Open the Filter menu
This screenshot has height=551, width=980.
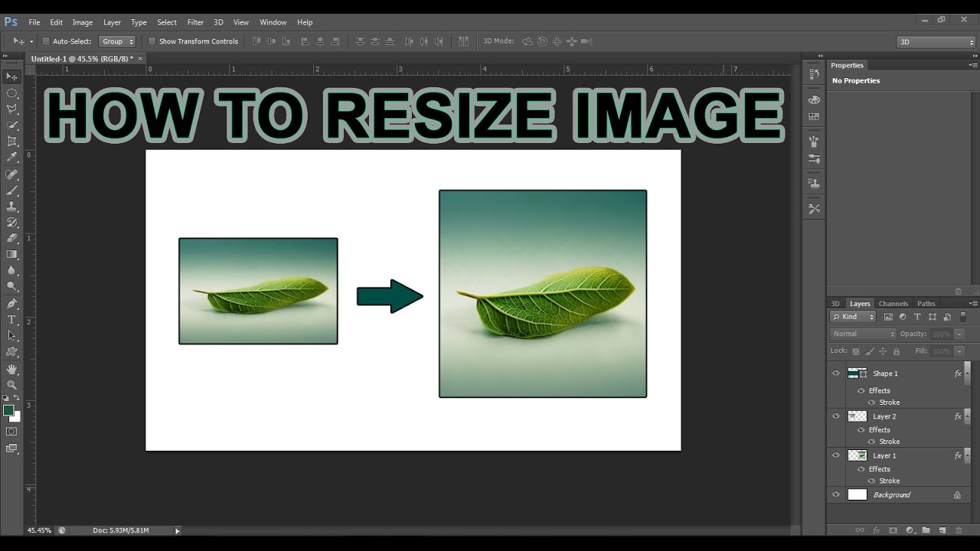tap(195, 22)
